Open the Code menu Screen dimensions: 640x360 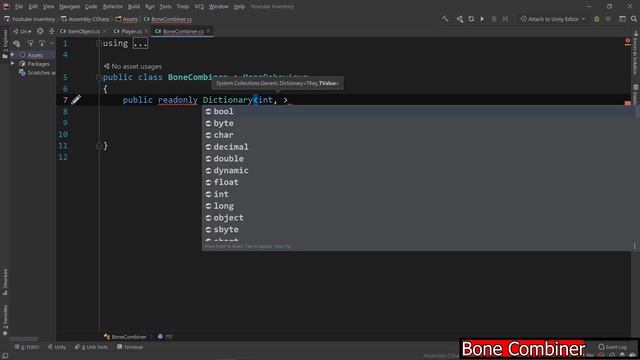pyautogui.click(x=91, y=7)
